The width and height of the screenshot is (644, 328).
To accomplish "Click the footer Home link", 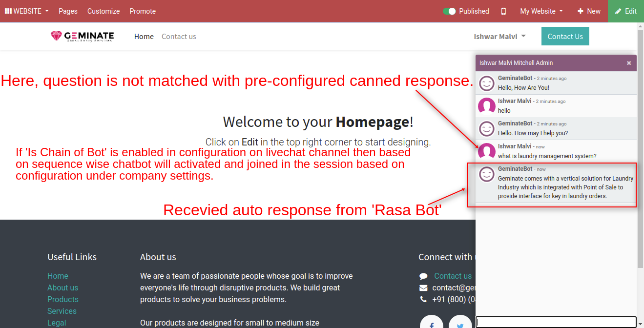I will tap(58, 276).
